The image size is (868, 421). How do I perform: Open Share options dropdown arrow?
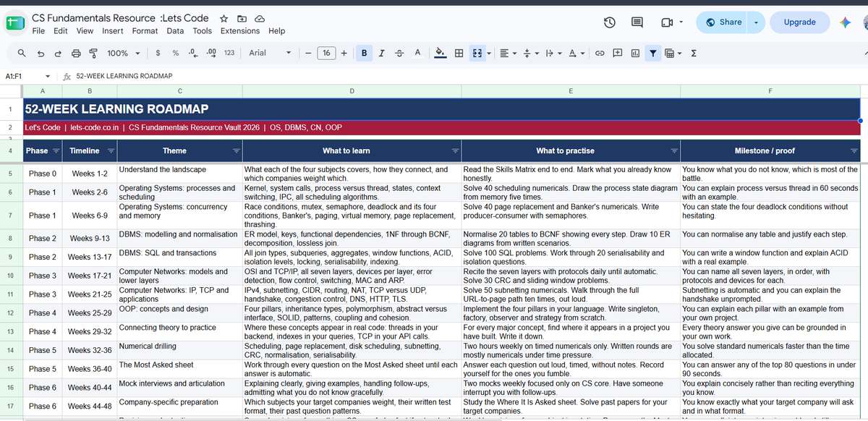pyautogui.click(x=756, y=22)
